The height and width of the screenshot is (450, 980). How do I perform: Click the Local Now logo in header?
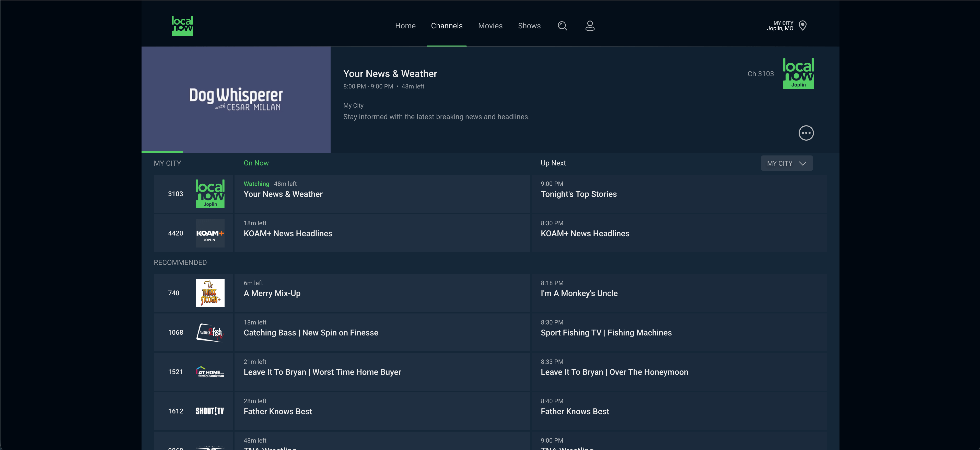[x=182, y=26]
